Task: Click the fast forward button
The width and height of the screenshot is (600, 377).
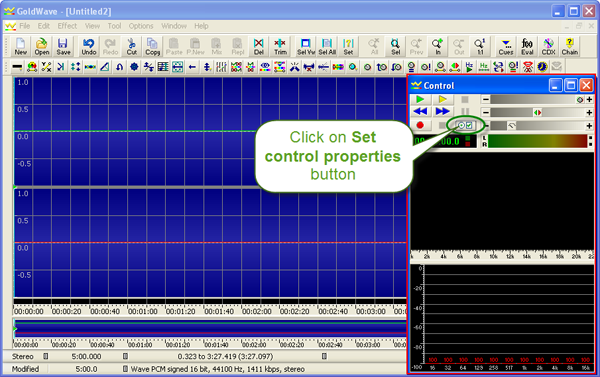Action: click(442, 112)
